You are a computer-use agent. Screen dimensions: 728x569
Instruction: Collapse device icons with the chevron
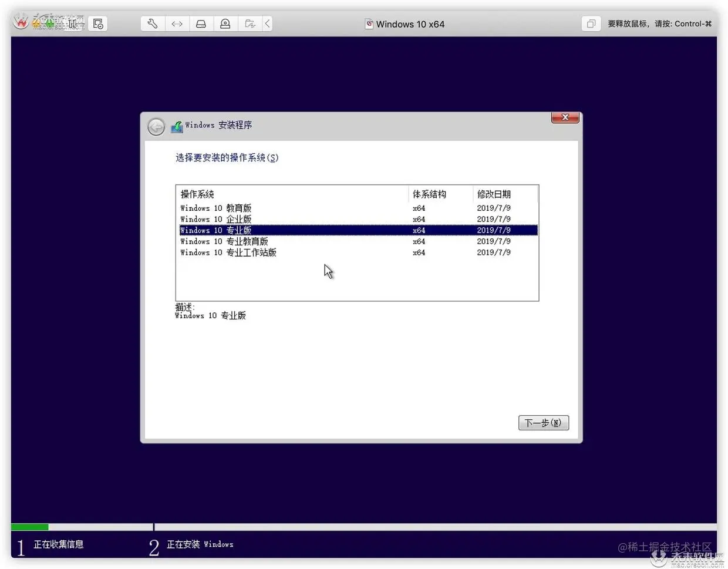267,23
